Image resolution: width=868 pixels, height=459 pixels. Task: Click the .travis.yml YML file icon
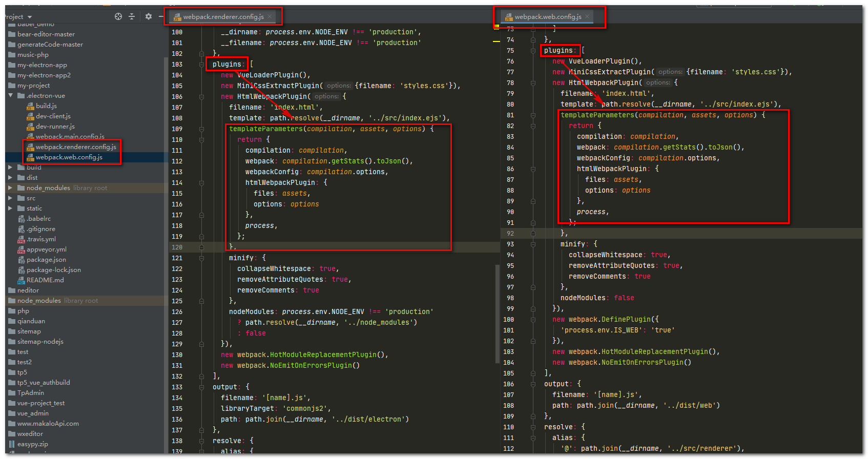click(21, 239)
